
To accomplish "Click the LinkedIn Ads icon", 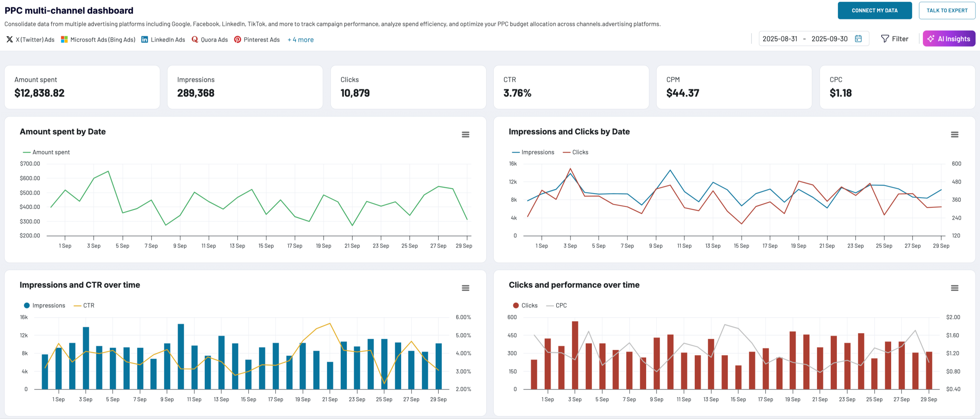I will coord(145,39).
